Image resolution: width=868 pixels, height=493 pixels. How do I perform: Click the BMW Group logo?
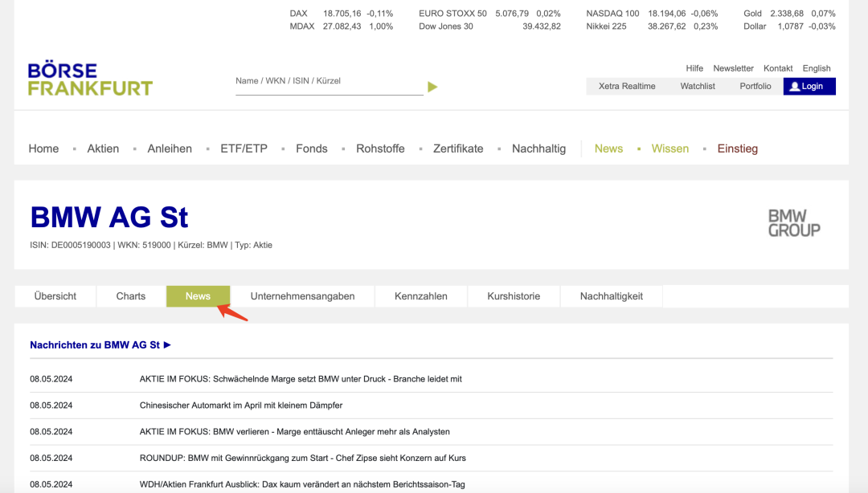[793, 223]
